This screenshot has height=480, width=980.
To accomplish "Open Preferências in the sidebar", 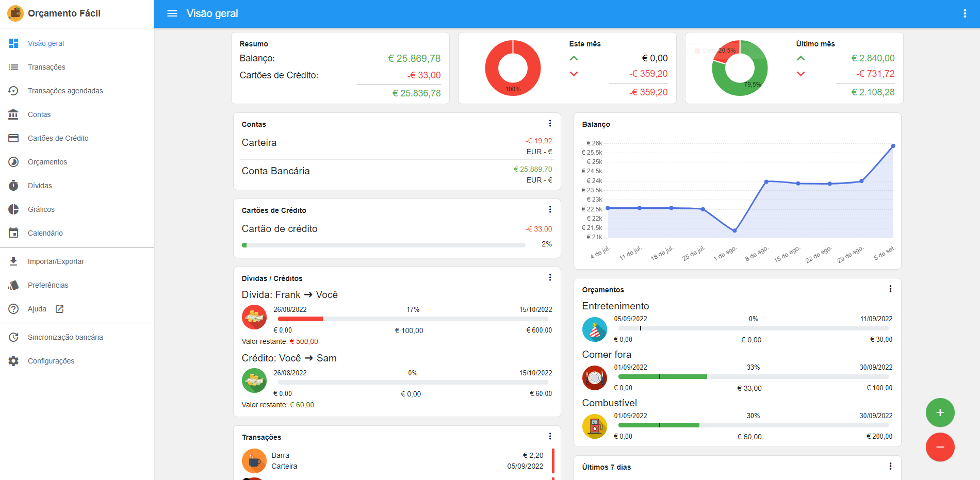I will tap(48, 285).
